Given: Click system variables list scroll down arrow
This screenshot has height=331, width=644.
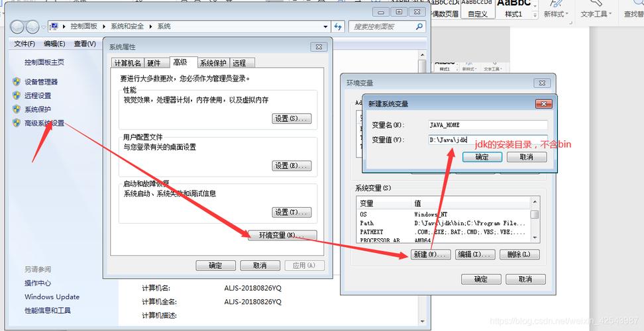Looking at the screenshot, I should point(535,238).
